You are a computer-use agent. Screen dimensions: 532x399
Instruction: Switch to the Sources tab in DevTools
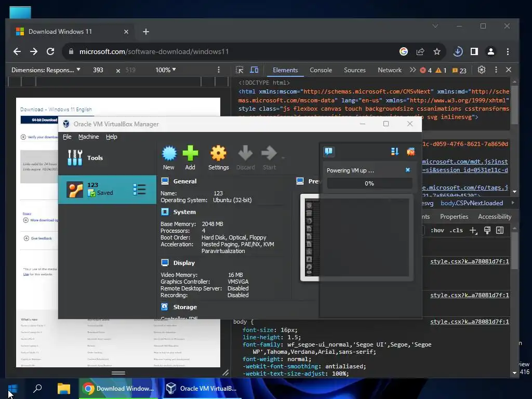pos(354,70)
